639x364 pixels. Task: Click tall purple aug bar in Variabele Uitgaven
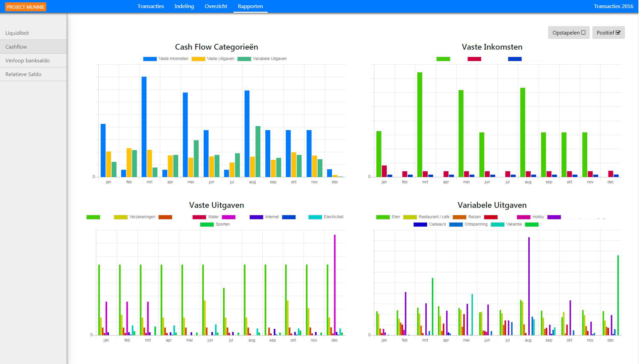point(529,286)
